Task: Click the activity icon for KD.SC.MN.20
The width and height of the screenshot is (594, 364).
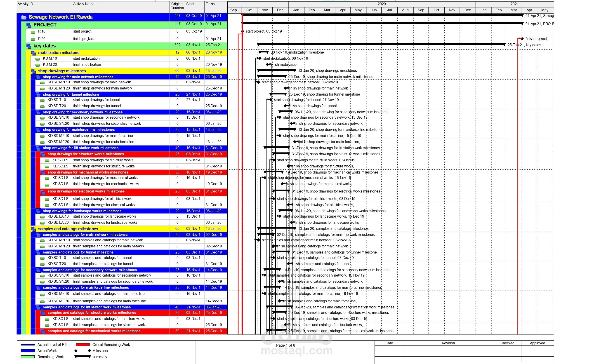Action: (x=42, y=247)
